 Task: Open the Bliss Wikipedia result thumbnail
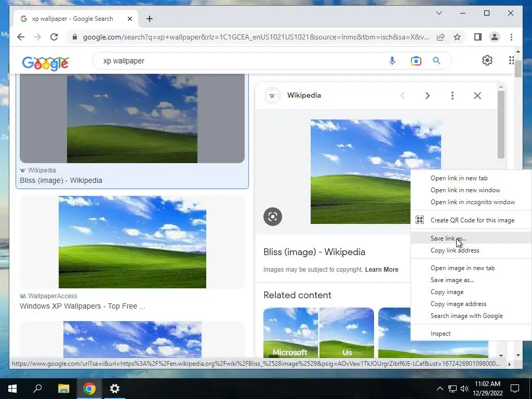pyautogui.click(x=132, y=118)
